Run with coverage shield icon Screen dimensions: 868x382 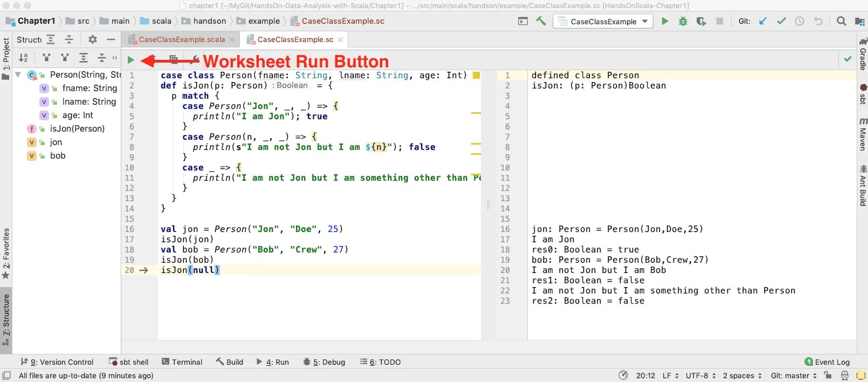[701, 21]
